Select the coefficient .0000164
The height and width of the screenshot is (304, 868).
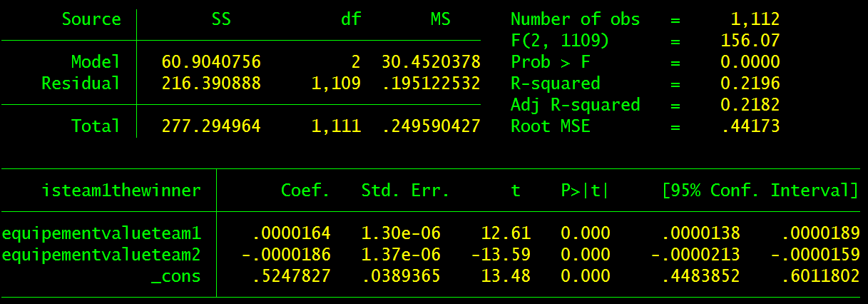[x=290, y=233]
